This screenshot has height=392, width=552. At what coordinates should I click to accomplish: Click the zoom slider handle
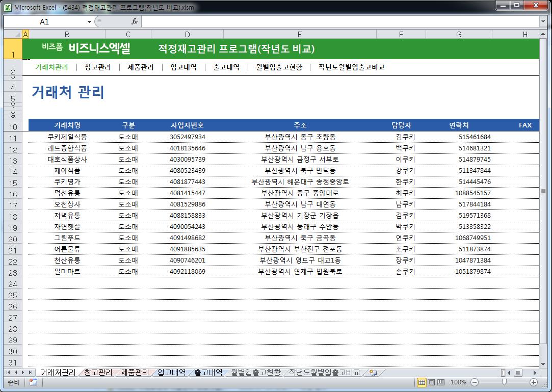tap(504, 382)
